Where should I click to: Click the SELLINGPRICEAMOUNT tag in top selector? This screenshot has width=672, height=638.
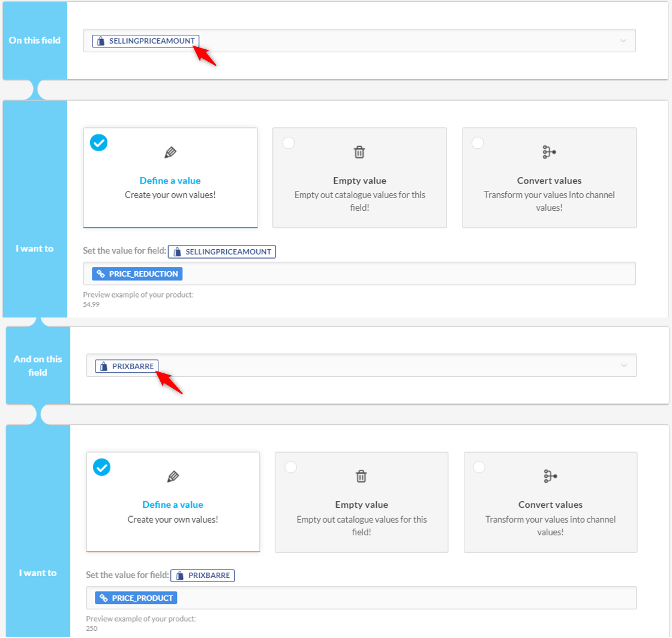point(146,41)
